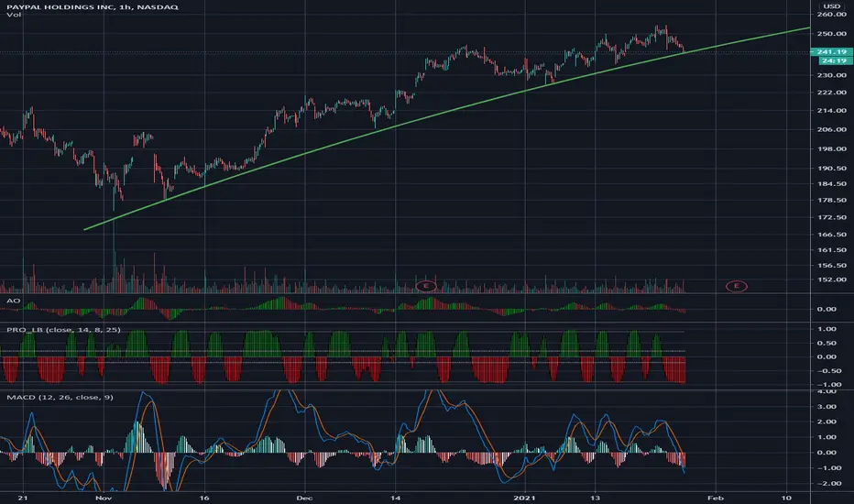This screenshot has width=854, height=504.
Task: Click the 2021 date label on the time axis
Action: [525, 498]
